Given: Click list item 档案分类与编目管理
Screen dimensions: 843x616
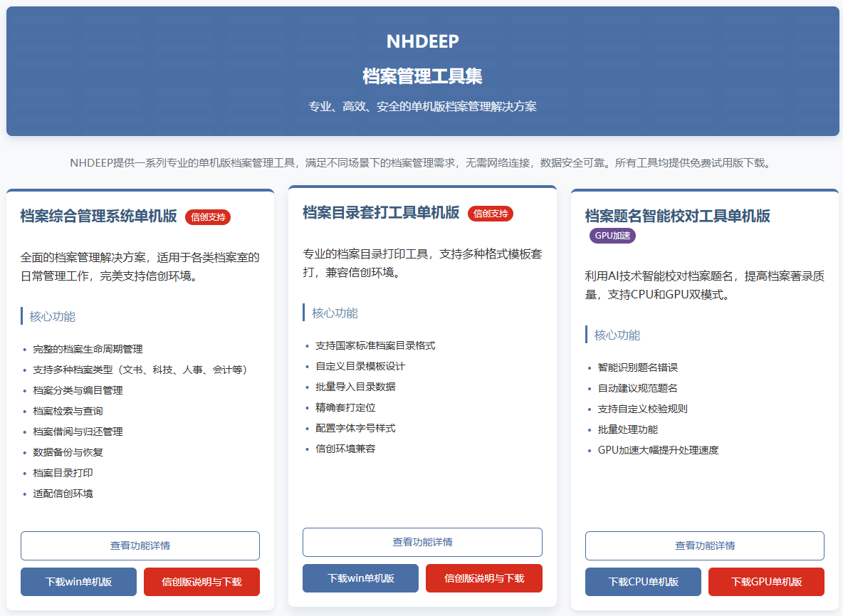Looking at the screenshot, I should tap(78, 390).
